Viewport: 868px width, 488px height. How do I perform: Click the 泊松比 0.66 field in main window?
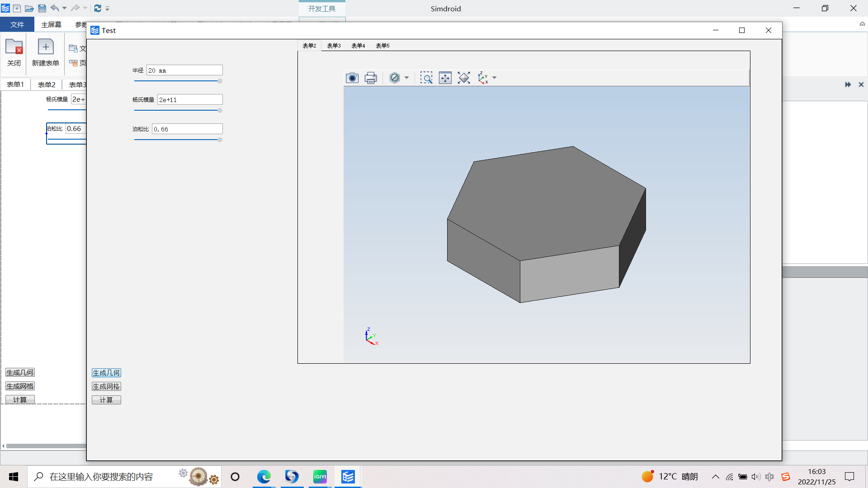(76, 129)
